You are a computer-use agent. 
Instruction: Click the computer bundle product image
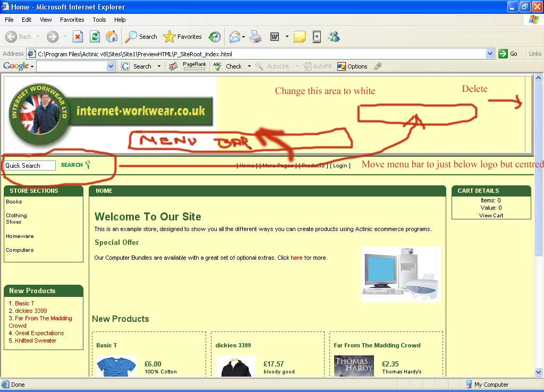(401, 274)
